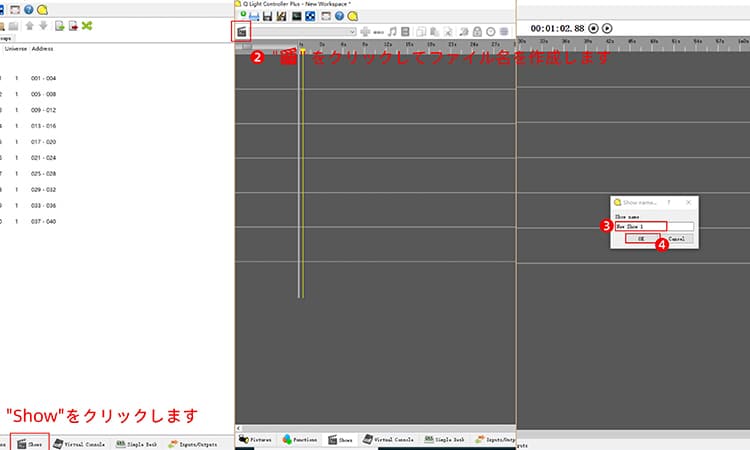
Task: Click the blue Help icon in middle window
Action: point(339,16)
